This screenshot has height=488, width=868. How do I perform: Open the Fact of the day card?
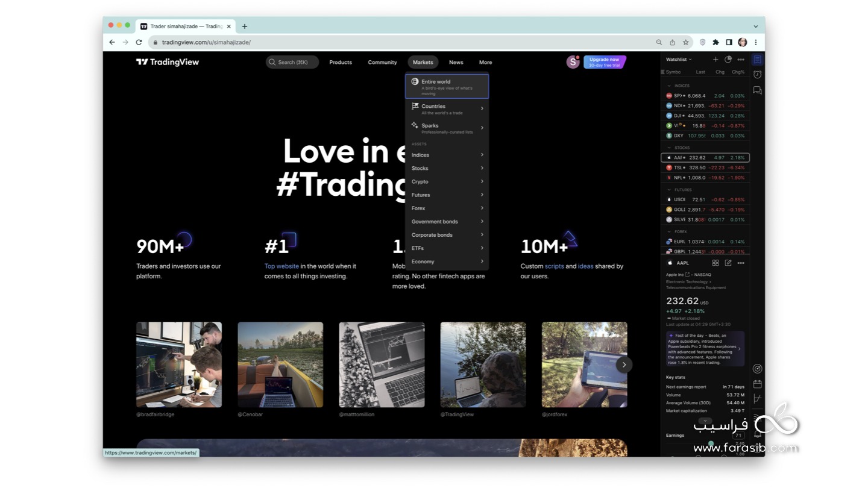(705, 349)
